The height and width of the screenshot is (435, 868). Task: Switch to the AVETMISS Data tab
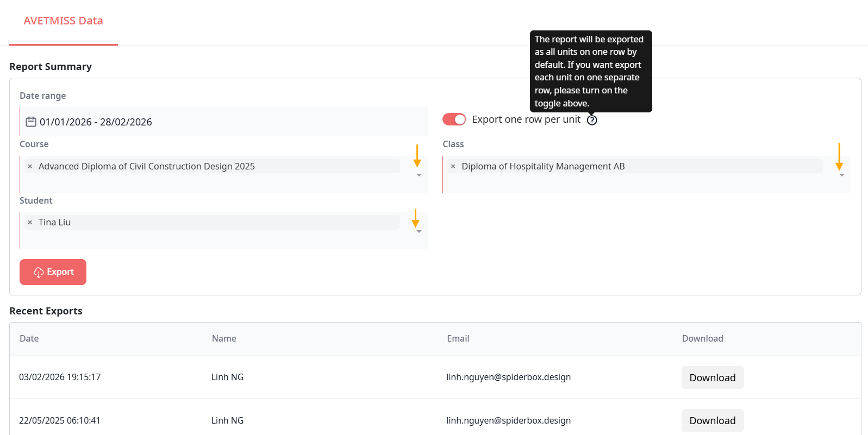[63, 21]
